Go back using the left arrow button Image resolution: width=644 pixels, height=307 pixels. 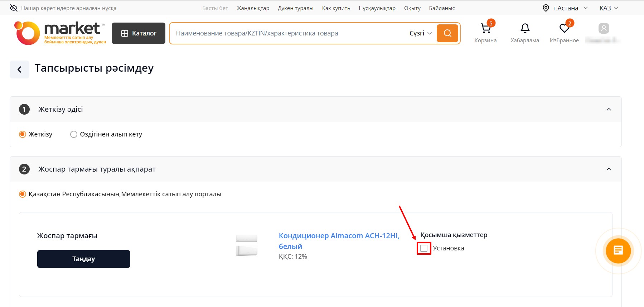[19, 69]
